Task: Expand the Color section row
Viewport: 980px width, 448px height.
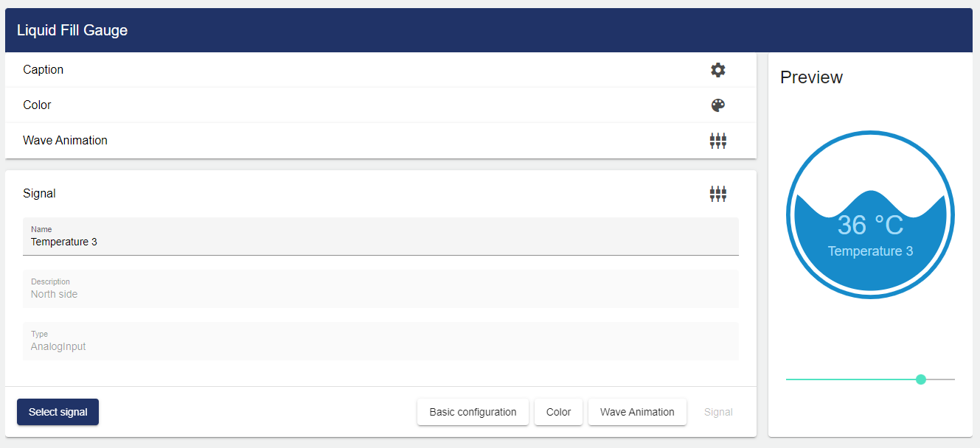Action: 354,105
